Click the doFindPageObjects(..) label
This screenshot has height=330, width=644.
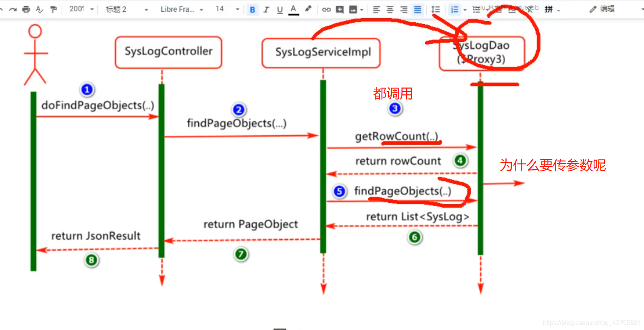(x=98, y=105)
